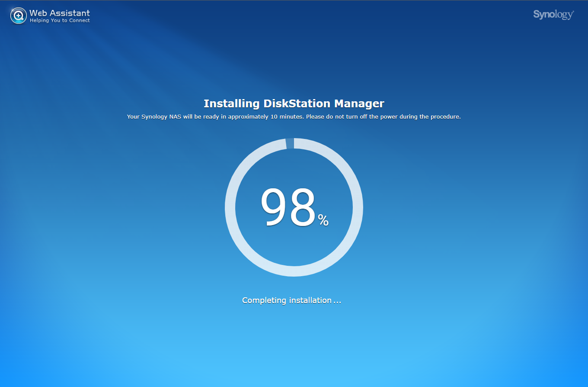
Task: Click the "Completing installation..." status text
Action: click(x=292, y=300)
